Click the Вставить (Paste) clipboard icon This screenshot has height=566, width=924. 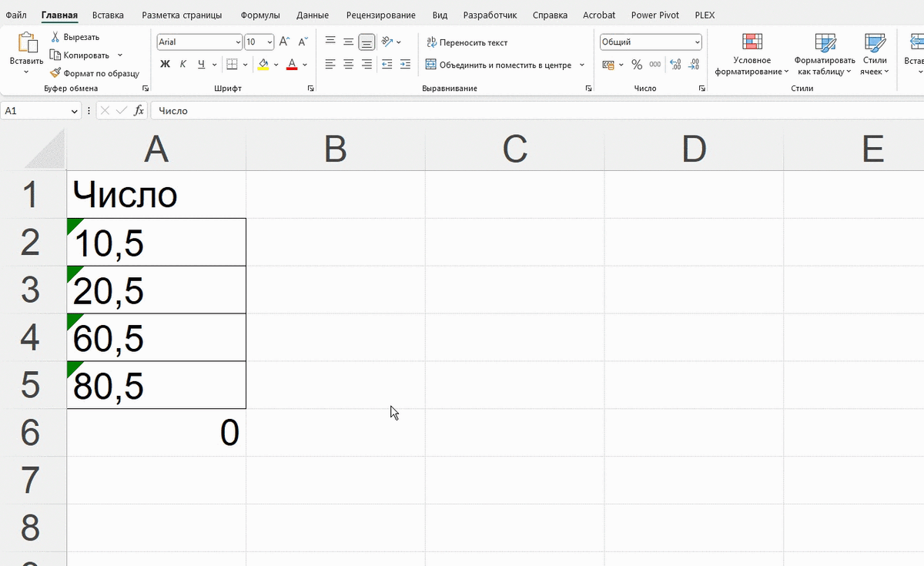coord(27,42)
